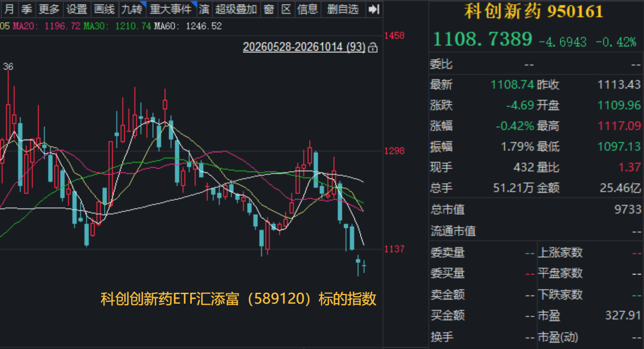Image resolution: width=644 pixels, height=349 pixels.
Task: Toggle the 九转 indicator
Action: 132,9
